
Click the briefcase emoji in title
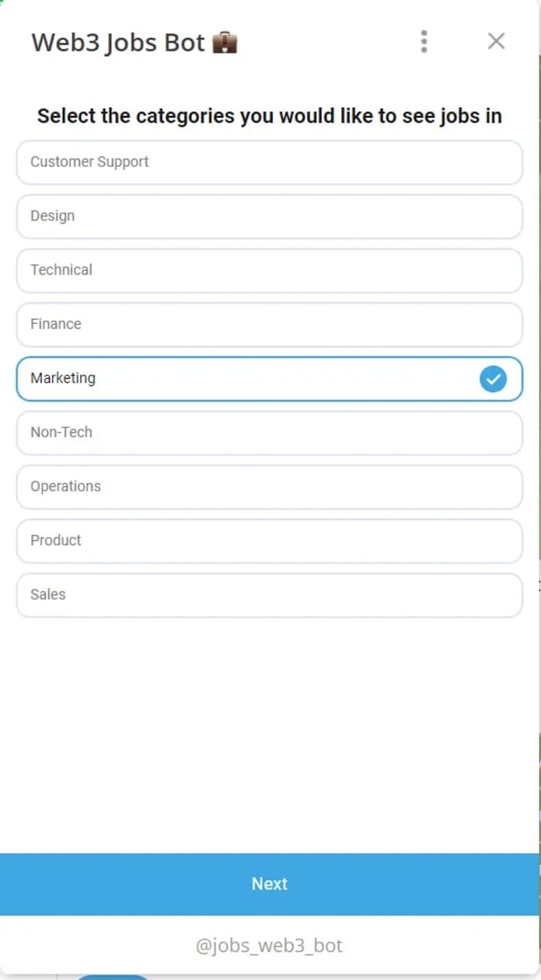[225, 42]
